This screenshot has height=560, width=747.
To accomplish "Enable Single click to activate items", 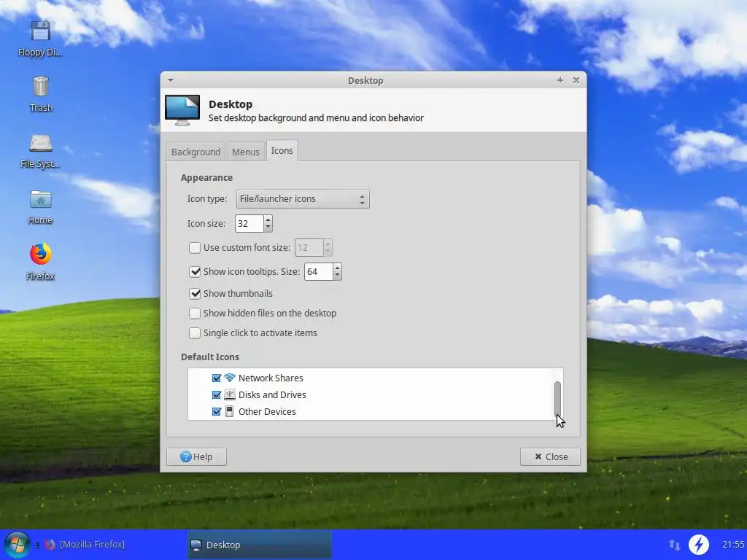I will [x=194, y=332].
